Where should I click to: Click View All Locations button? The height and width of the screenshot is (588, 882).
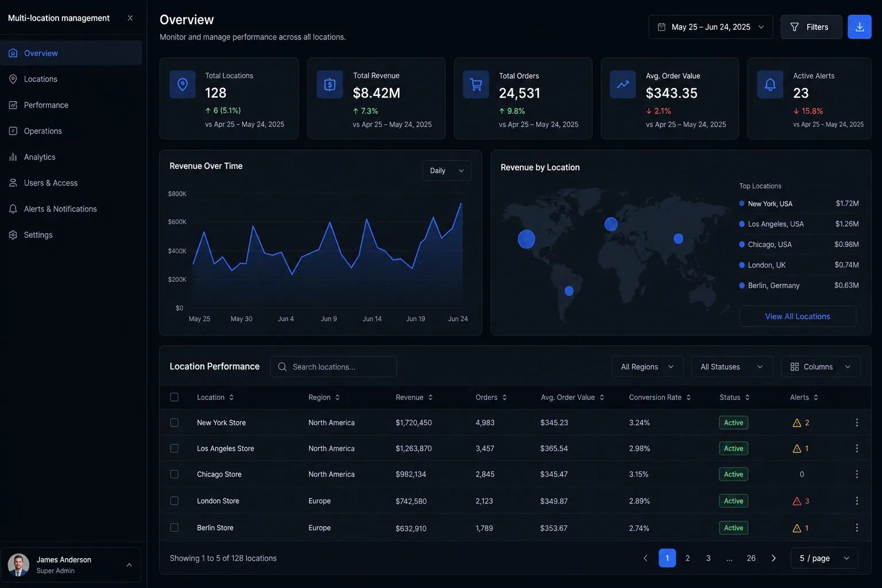click(798, 316)
